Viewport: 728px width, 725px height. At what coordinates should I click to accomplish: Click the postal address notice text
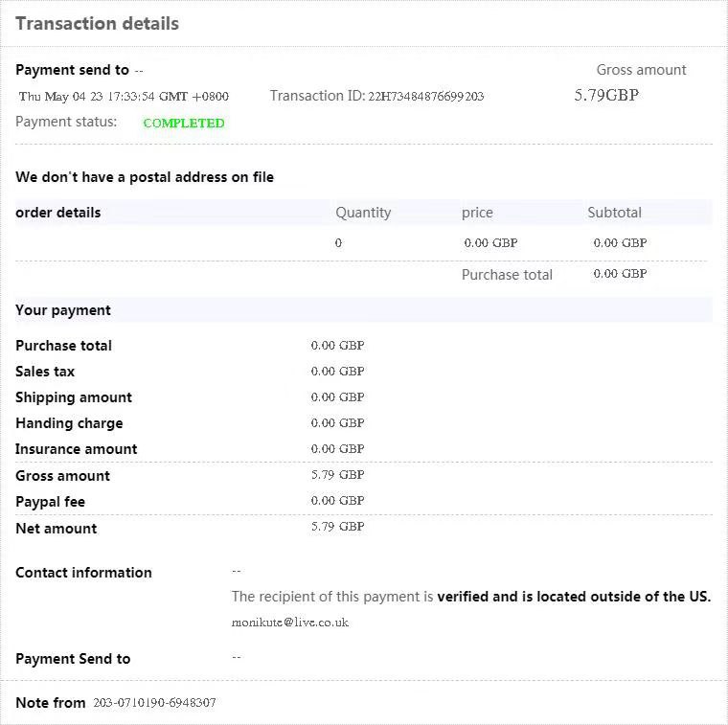coord(145,177)
